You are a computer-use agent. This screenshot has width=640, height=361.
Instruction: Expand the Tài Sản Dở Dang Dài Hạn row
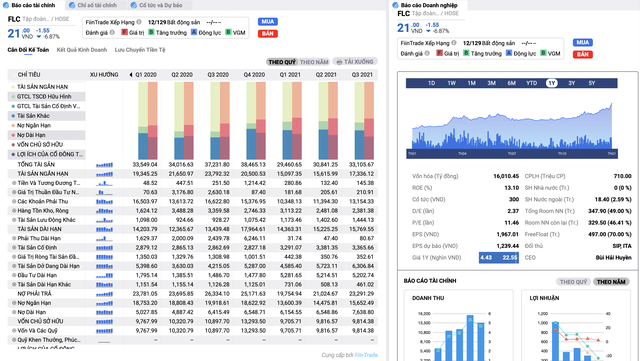[x=14, y=266]
